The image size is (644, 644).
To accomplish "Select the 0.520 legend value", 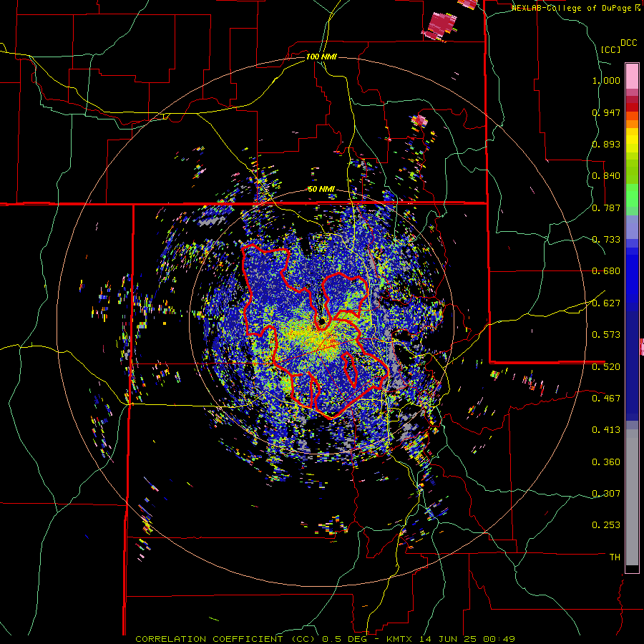I will click(606, 366).
